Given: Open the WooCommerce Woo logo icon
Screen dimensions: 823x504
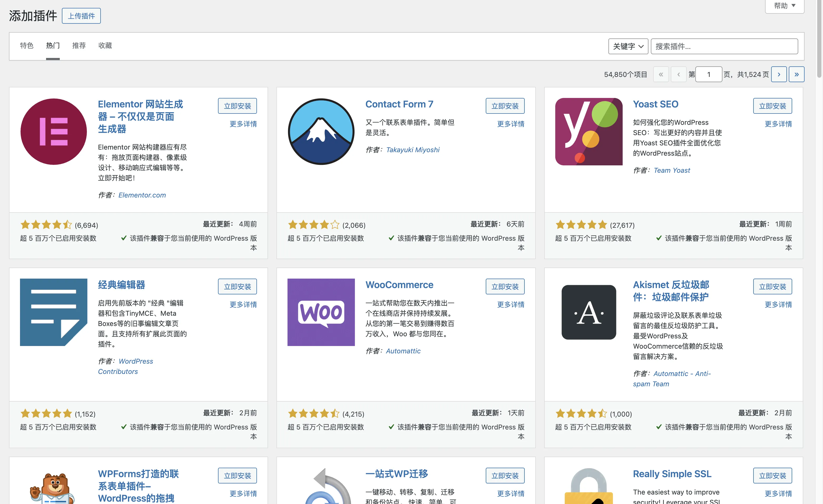Looking at the screenshot, I should tap(321, 312).
